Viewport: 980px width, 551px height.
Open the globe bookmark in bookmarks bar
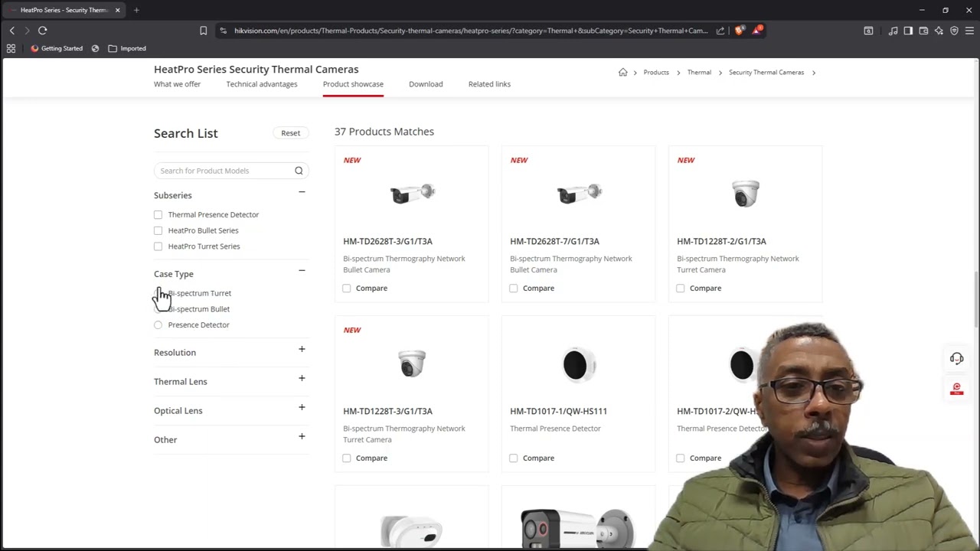tap(95, 48)
